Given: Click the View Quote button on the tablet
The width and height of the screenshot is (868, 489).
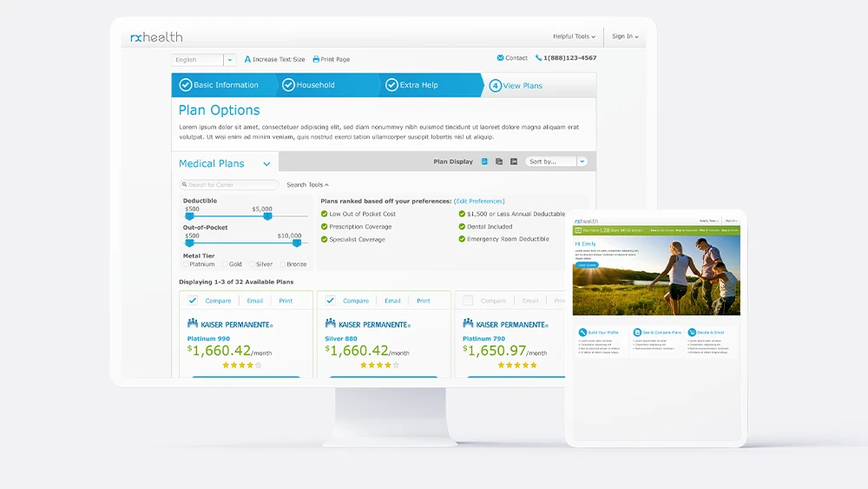Looking at the screenshot, I should pyautogui.click(x=587, y=265).
